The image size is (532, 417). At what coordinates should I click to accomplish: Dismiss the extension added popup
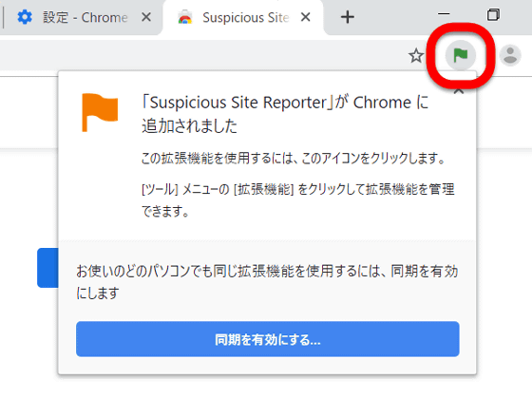(x=459, y=91)
